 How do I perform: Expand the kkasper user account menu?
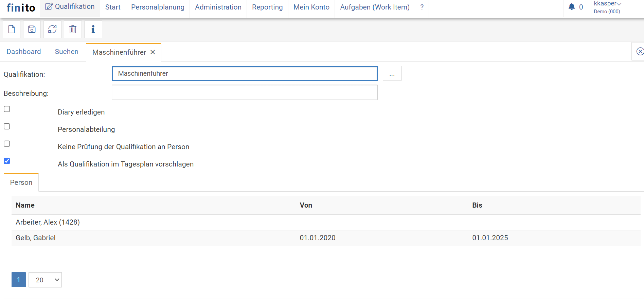(x=607, y=4)
